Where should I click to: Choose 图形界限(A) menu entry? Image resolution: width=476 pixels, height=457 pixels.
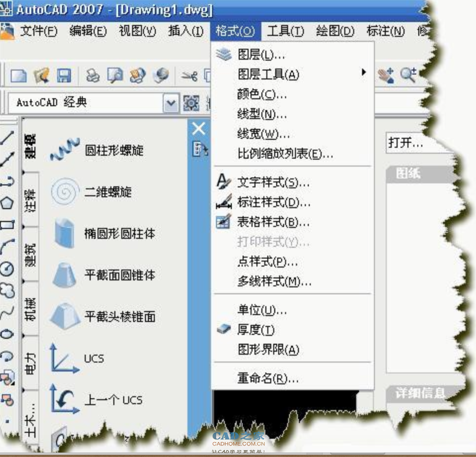point(293,349)
